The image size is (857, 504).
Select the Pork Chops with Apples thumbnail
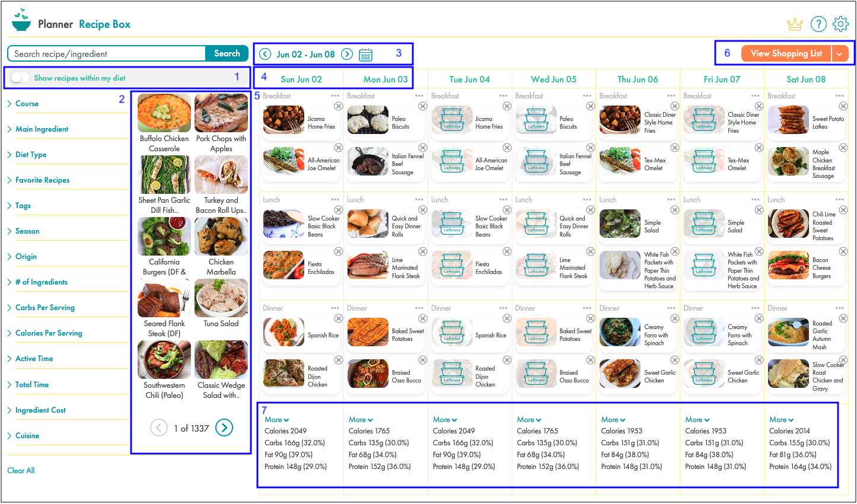(x=221, y=113)
